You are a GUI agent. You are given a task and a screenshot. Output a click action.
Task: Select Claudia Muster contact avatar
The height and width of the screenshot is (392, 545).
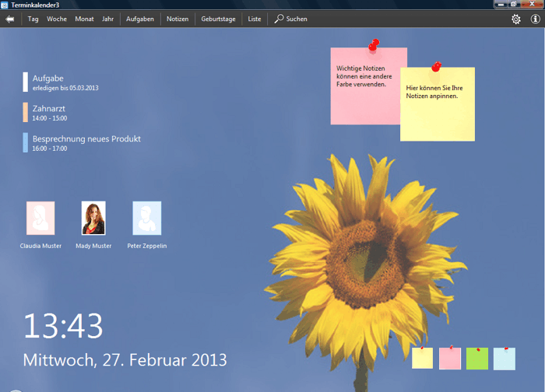(x=40, y=218)
